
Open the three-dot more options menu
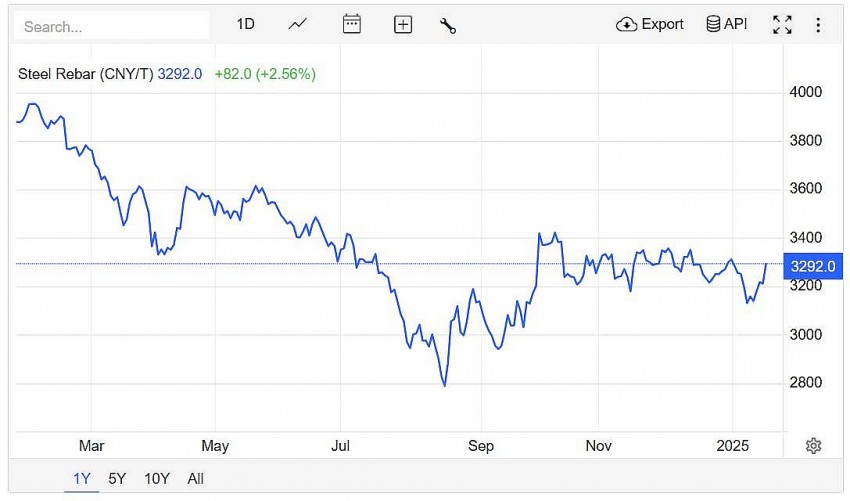(819, 25)
